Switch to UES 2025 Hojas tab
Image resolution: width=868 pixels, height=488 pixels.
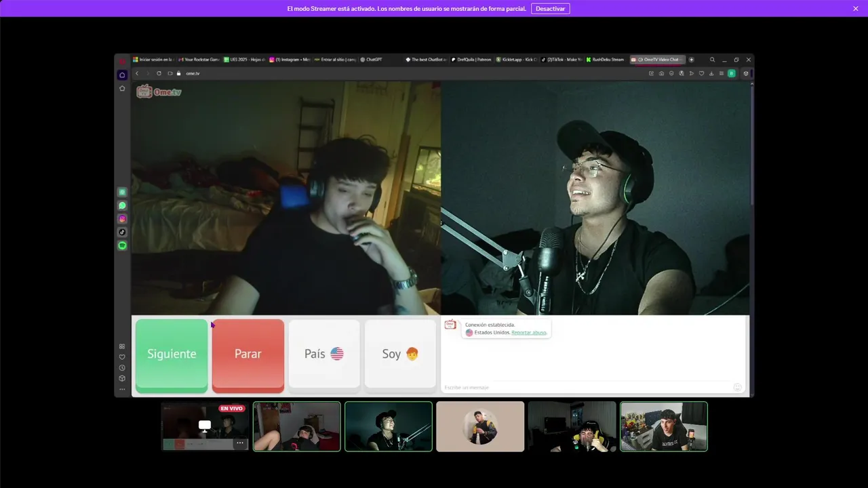tap(244, 60)
